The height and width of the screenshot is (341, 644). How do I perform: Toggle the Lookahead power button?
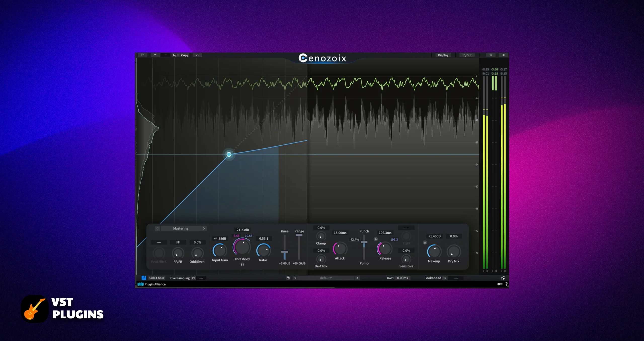[445, 278]
